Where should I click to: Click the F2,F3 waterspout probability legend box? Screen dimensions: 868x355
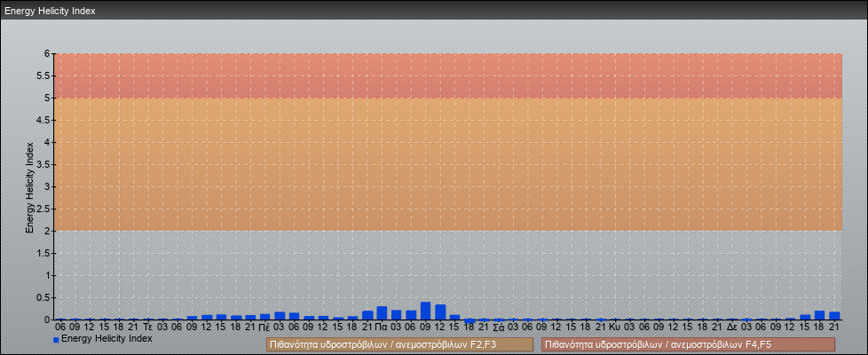(x=399, y=344)
